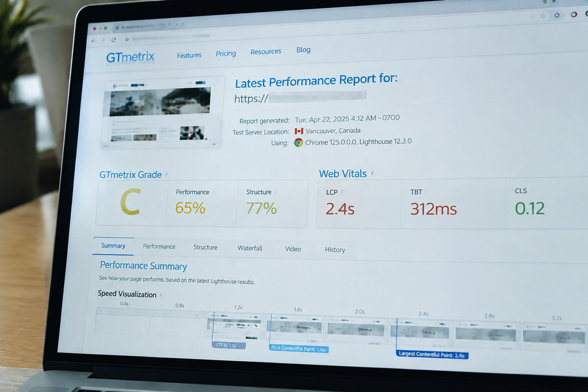This screenshot has height=392, width=588.
Task: Click the help icon beside GTmetrix Grade
Action: pos(167,174)
